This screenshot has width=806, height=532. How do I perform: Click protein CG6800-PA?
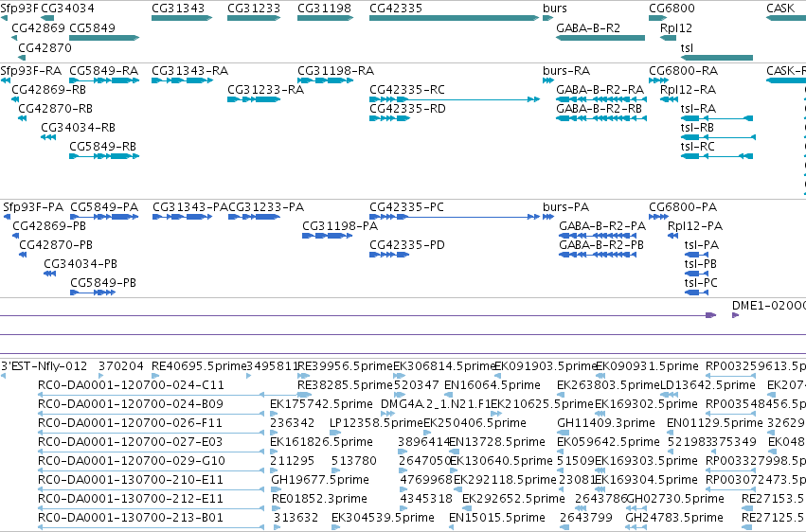pos(658,217)
